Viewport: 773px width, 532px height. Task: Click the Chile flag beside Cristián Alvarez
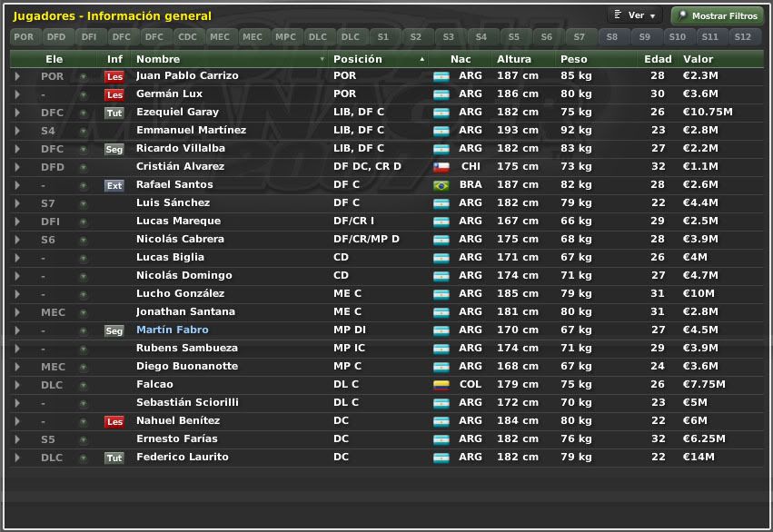click(x=441, y=167)
